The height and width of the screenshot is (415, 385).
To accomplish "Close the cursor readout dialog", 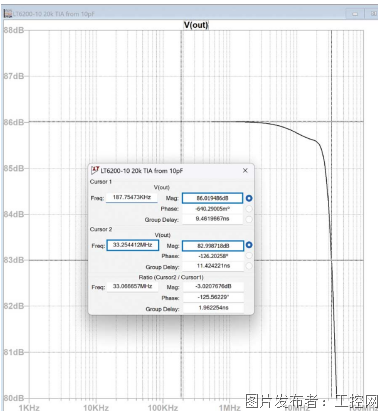I will click(245, 170).
